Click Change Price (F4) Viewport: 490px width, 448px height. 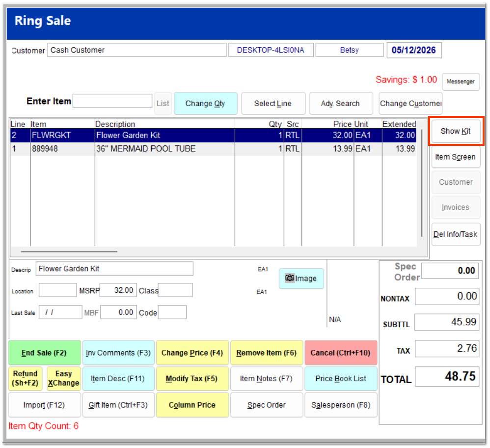click(x=192, y=353)
